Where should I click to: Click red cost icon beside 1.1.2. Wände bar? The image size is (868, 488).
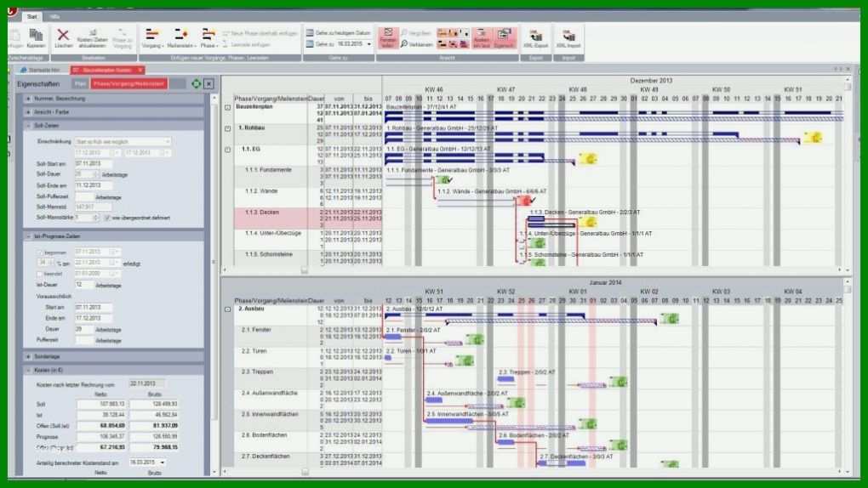(x=523, y=201)
